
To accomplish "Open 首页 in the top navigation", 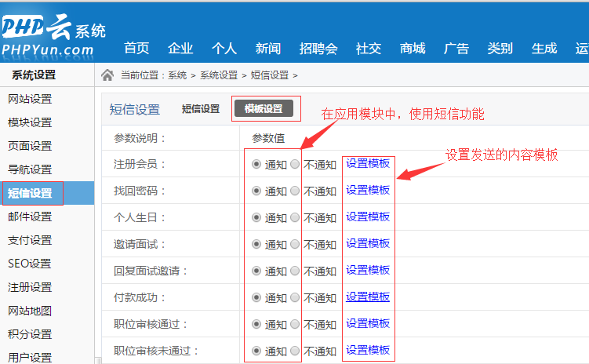I will pyautogui.click(x=136, y=49).
